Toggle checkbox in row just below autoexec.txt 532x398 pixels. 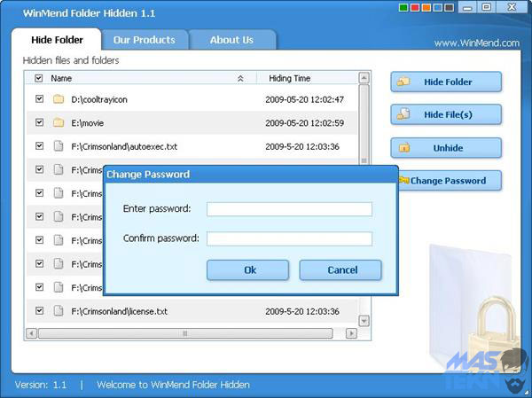(x=39, y=169)
